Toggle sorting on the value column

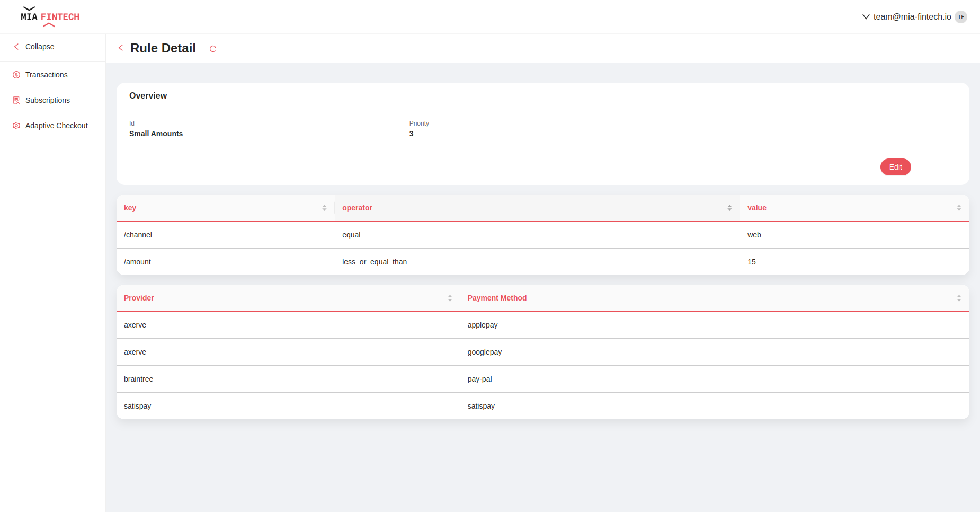[958, 207]
